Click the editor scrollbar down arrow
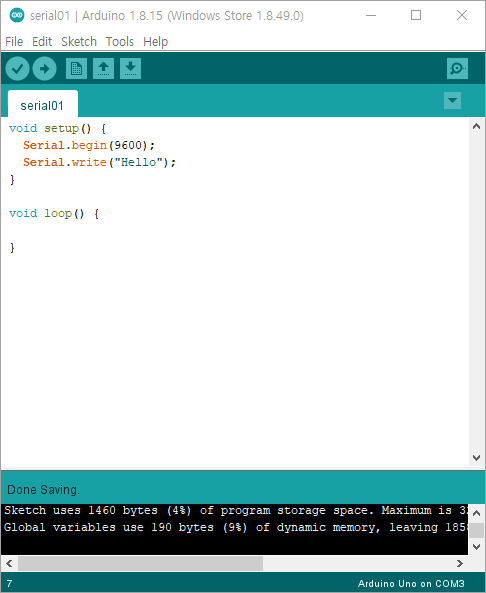 click(x=477, y=458)
